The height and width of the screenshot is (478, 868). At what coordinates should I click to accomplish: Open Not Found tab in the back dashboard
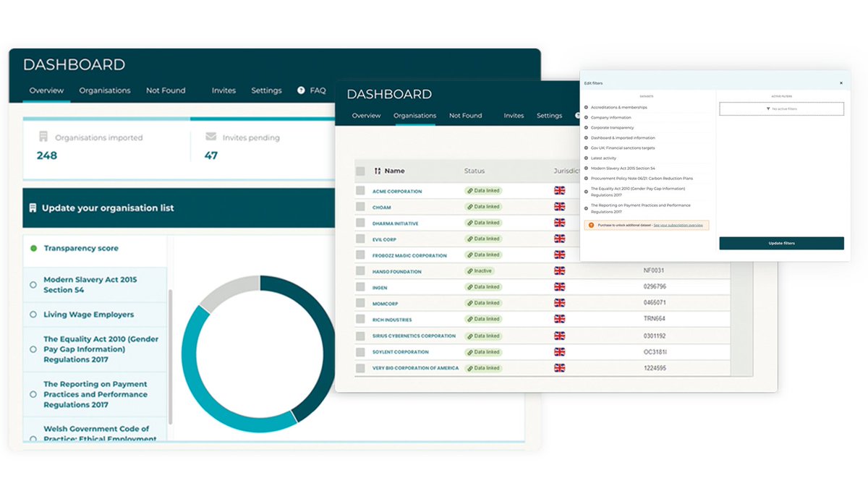point(166,90)
